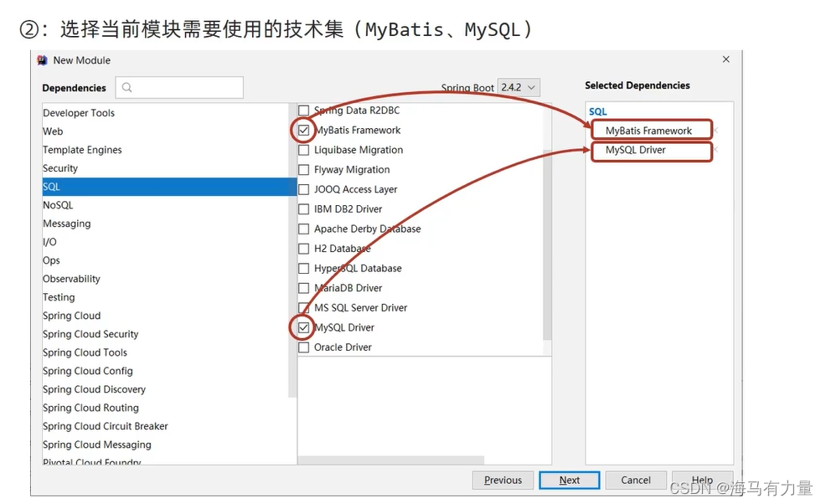Click the SQL group header in Selected Dependencies
Screen dimensions: 826x504
pyautogui.click(x=598, y=111)
